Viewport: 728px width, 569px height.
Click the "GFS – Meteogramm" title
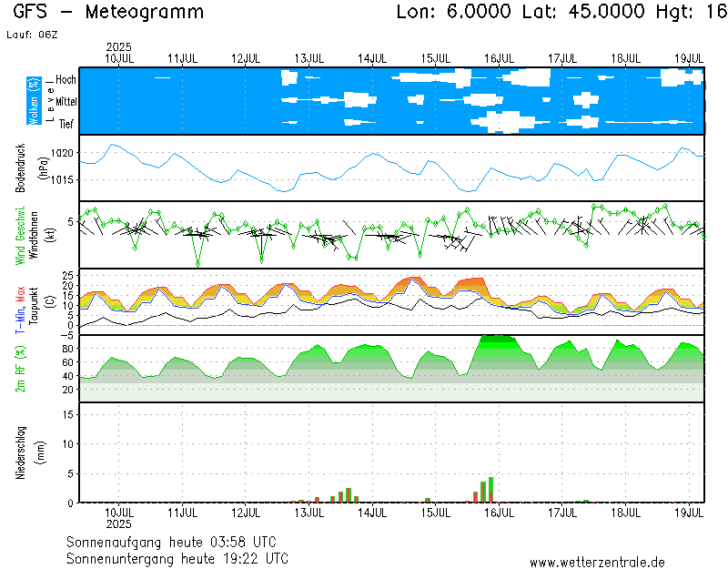tap(108, 12)
